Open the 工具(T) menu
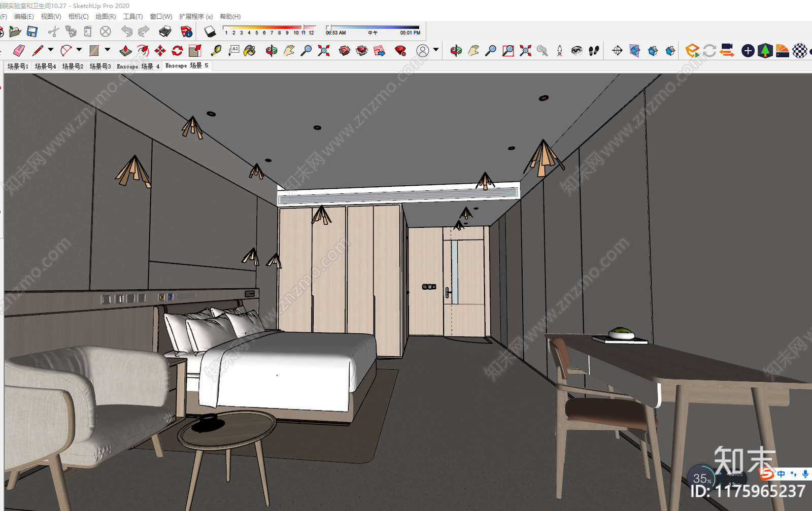This screenshot has height=511, width=812. click(x=133, y=16)
